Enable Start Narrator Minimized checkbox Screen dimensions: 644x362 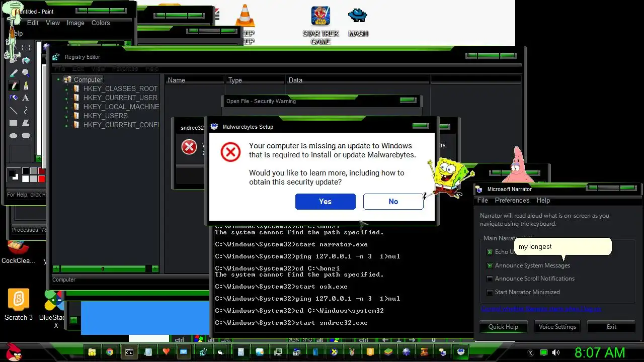(490, 292)
